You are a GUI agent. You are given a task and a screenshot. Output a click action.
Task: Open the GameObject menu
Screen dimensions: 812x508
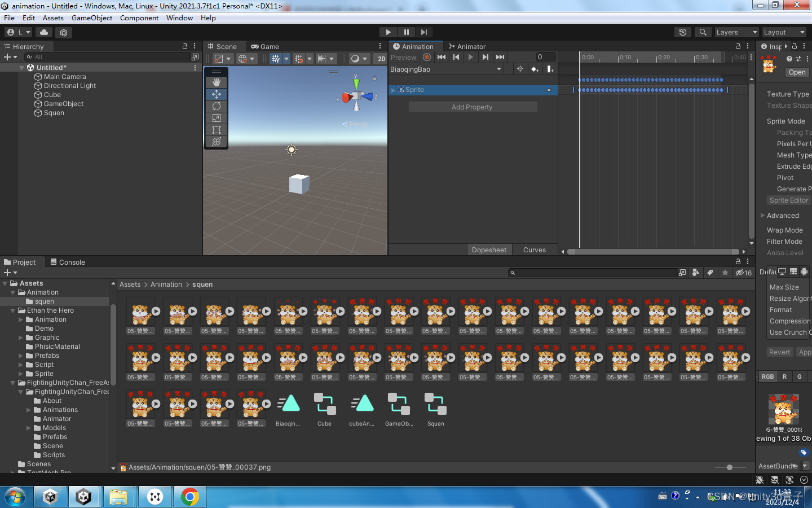tap(92, 18)
